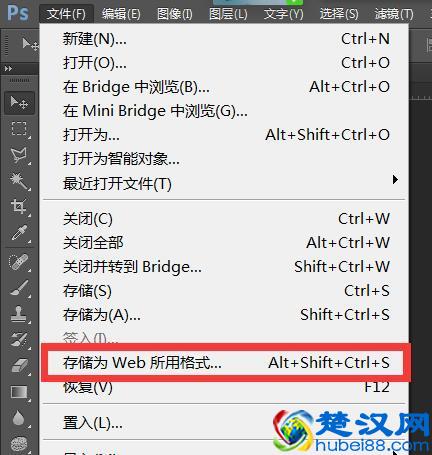Expand 最近打开文件(T) submenu arrow

click(x=395, y=180)
